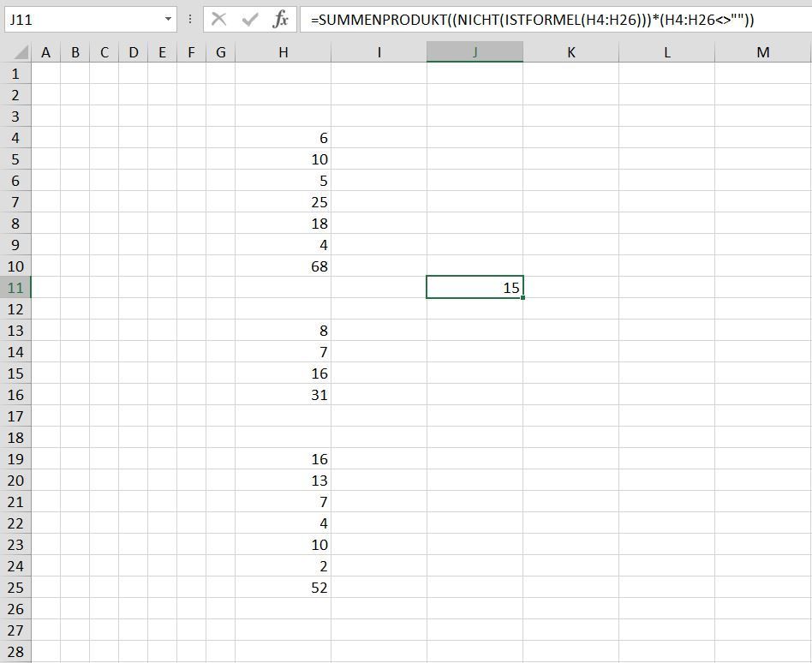Select row 25 header

pyautogui.click(x=15, y=588)
